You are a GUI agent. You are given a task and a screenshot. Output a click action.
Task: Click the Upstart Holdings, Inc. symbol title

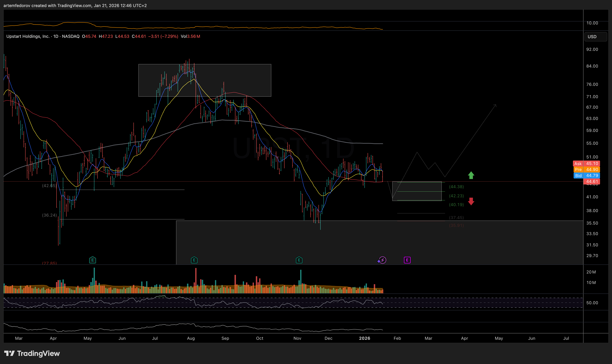(x=28, y=36)
